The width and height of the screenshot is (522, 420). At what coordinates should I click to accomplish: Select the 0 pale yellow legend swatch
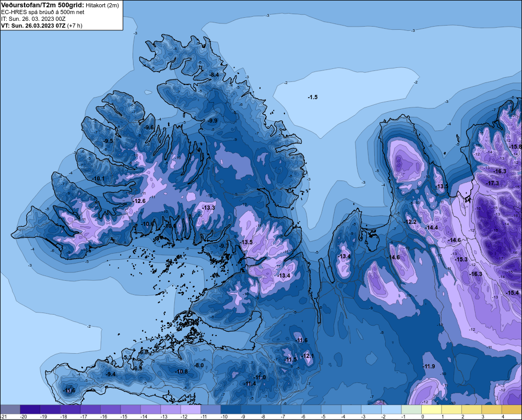(x=432, y=409)
